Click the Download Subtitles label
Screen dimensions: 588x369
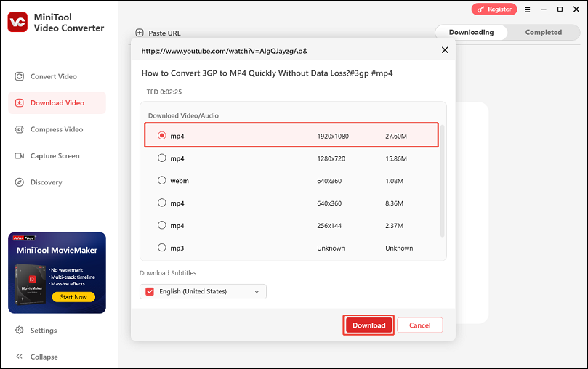tap(168, 273)
